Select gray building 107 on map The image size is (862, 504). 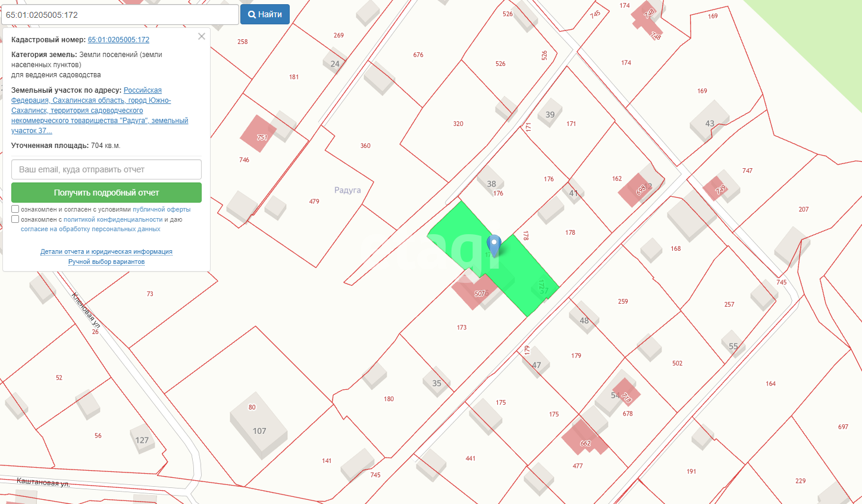point(259,427)
